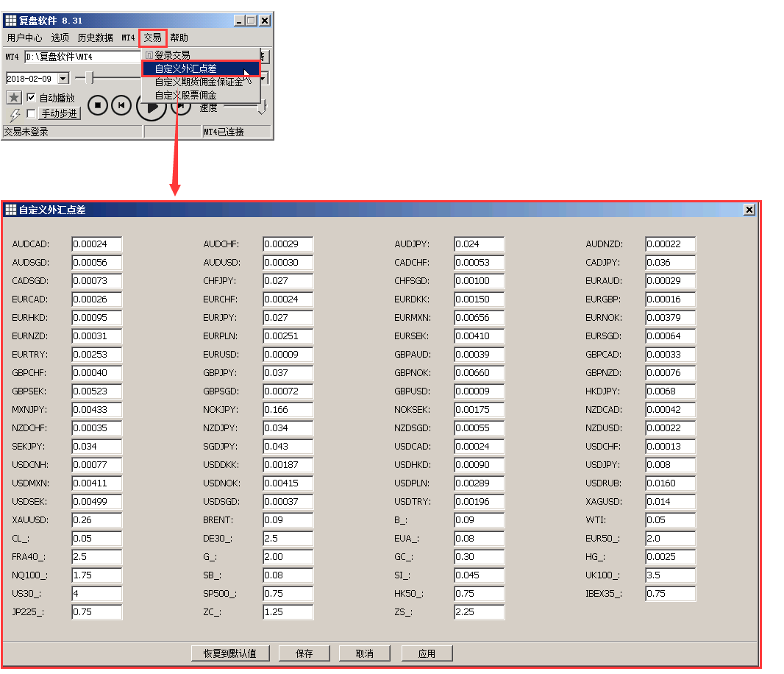Choose 自定义股票佣金 from the menu
The height and width of the screenshot is (674, 784).
pos(185,96)
